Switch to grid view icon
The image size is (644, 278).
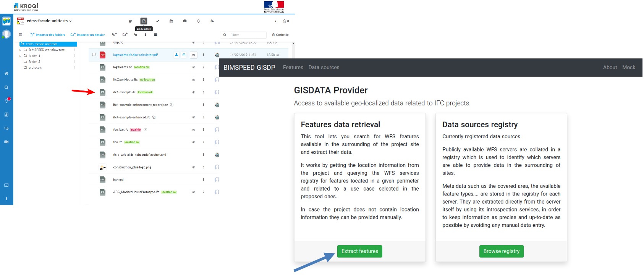(155, 35)
